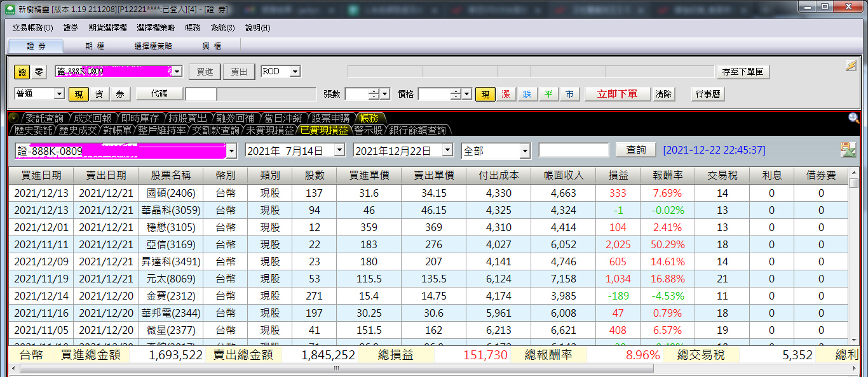Select 現 cash trading type
This screenshot has width=868, height=377.
click(79, 94)
